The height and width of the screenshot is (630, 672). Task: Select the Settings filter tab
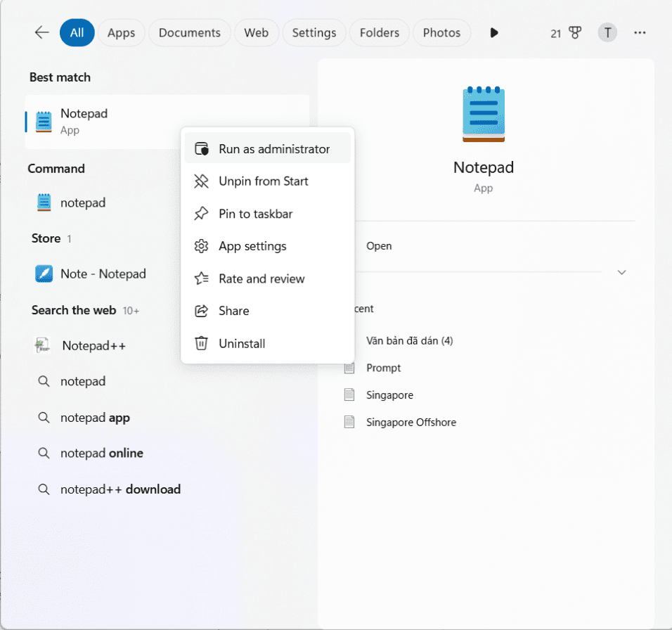(x=314, y=32)
